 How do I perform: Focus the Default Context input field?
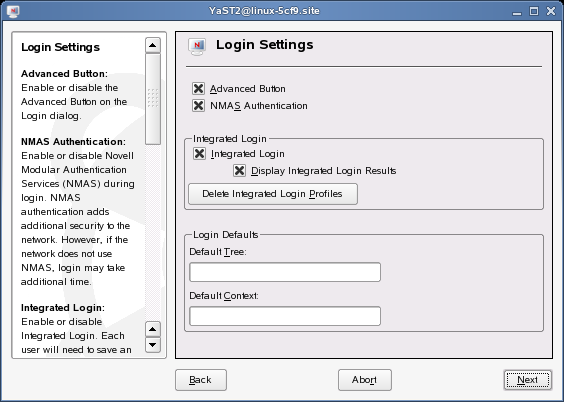coord(285,316)
